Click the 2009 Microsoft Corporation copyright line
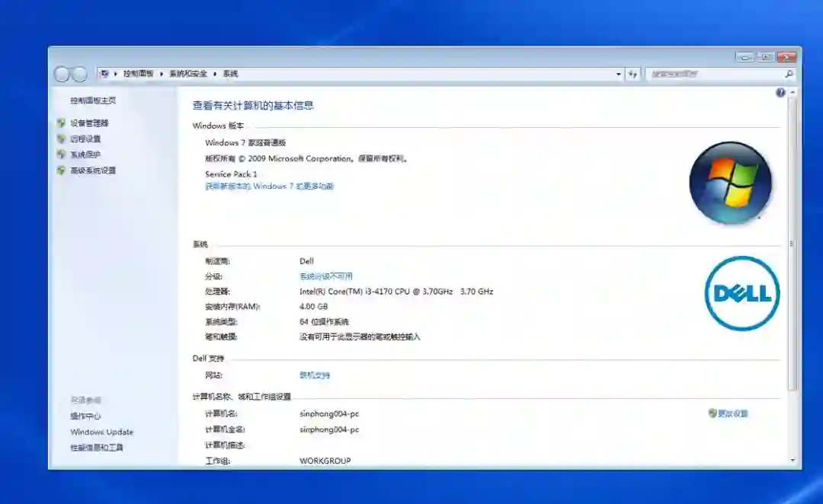This screenshot has height=504, width=823. [x=306, y=158]
